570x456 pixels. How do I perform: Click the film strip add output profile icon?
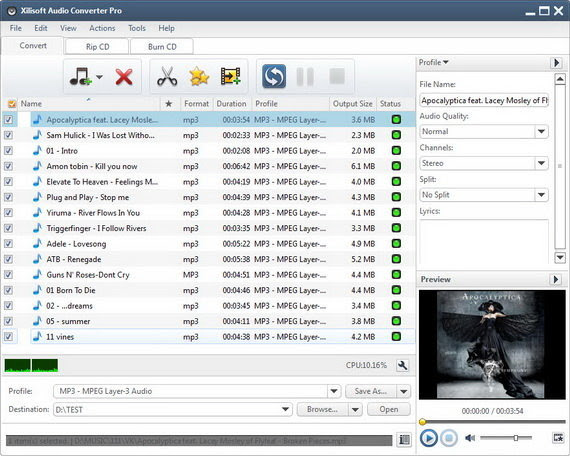click(230, 76)
